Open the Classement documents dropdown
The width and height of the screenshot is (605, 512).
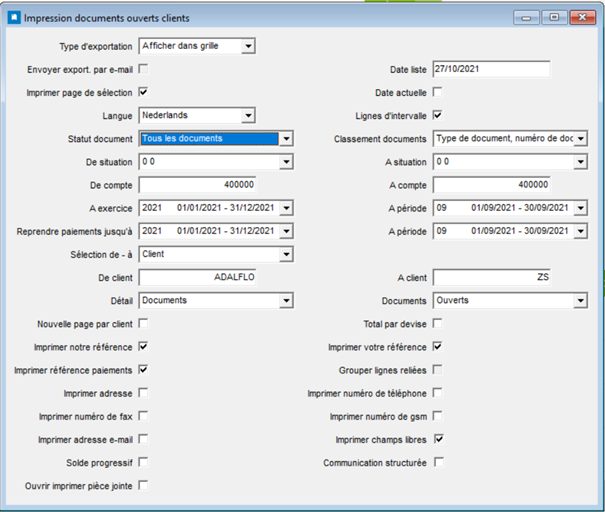point(580,139)
